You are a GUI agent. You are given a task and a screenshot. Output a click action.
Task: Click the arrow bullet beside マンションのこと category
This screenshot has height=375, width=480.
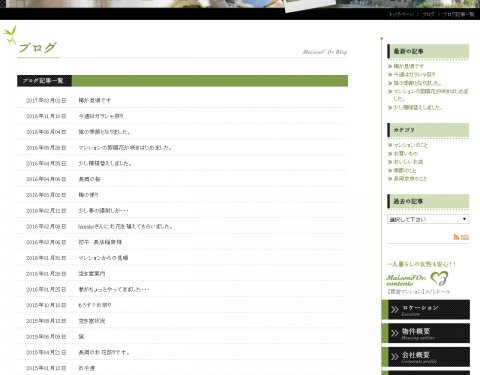coord(390,145)
